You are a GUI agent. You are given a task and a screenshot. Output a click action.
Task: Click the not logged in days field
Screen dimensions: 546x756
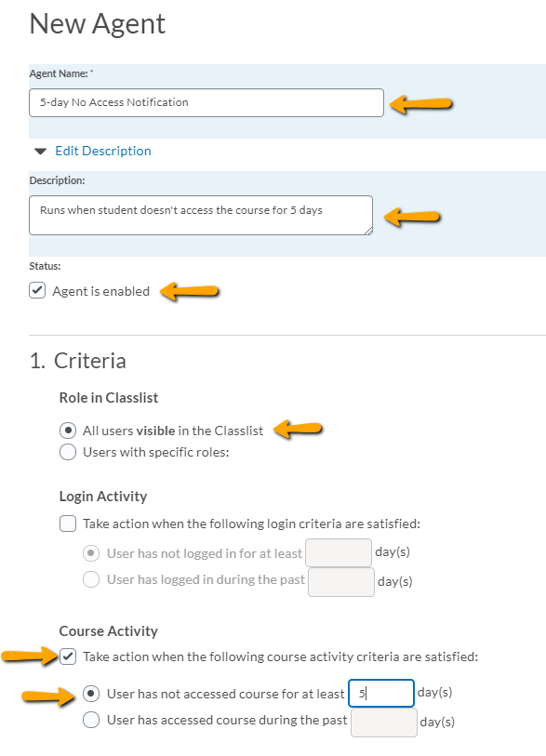[339, 552]
